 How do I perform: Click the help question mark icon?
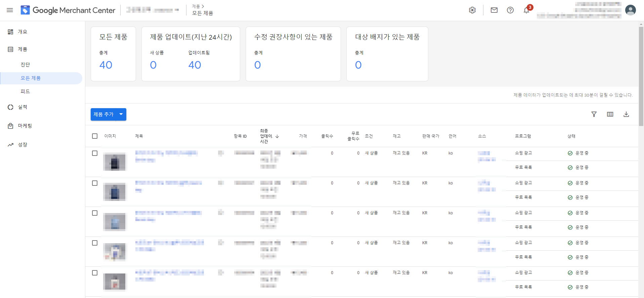[510, 10]
